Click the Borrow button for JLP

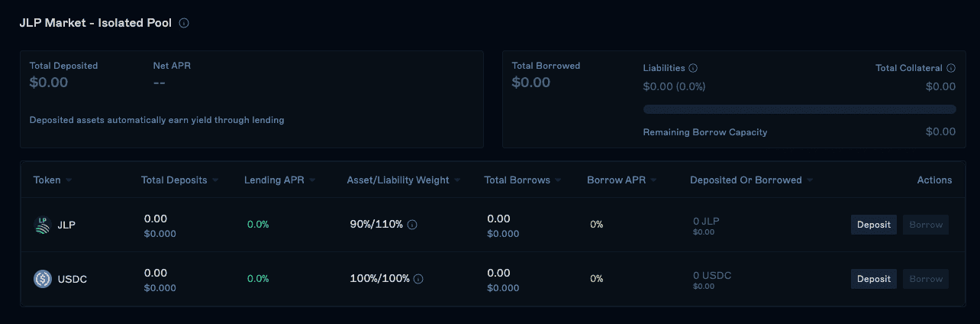click(926, 225)
